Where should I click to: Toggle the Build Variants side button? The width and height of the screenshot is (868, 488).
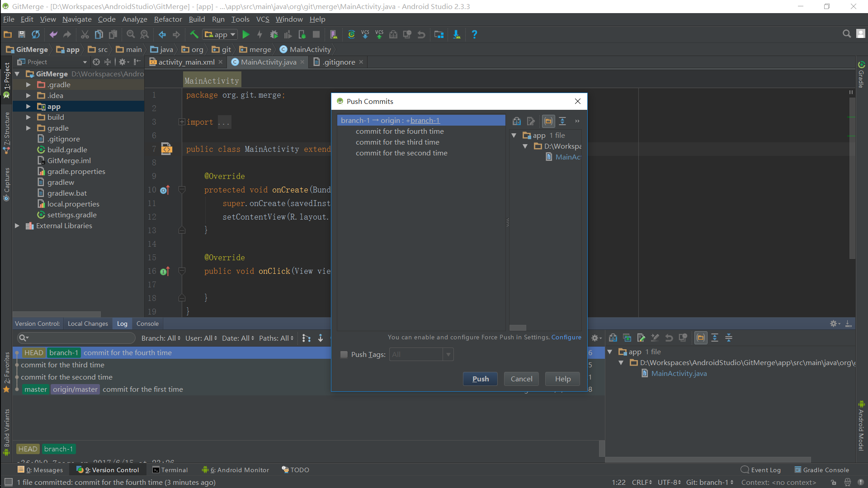click(x=6, y=432)
